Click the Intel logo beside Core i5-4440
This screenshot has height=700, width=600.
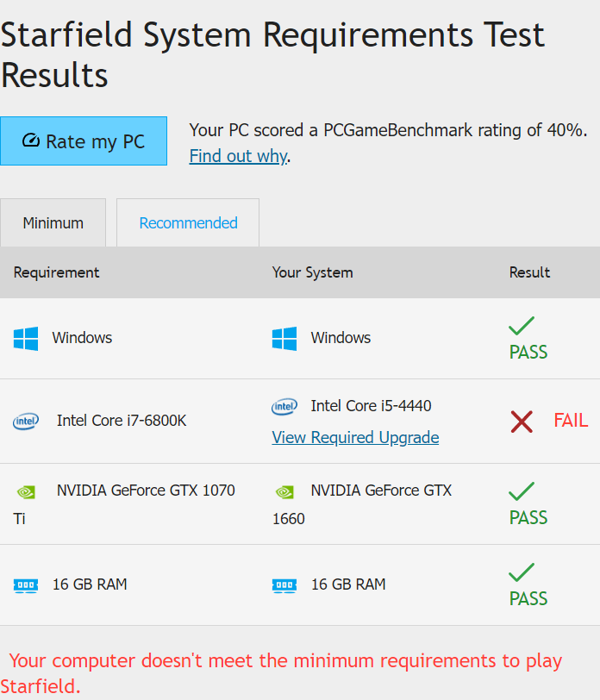[x=284, y=406]
